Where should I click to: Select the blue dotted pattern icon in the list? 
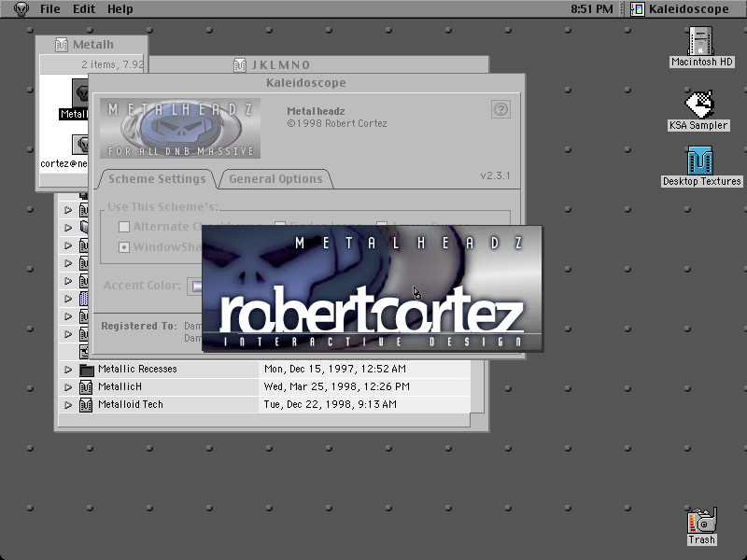[84, 299]
